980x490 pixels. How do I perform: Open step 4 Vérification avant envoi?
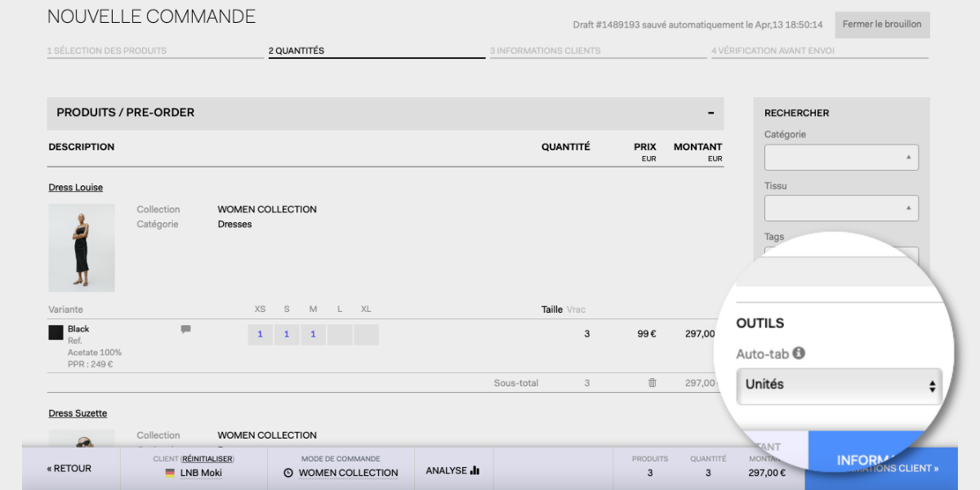click(x=773, y=51)
